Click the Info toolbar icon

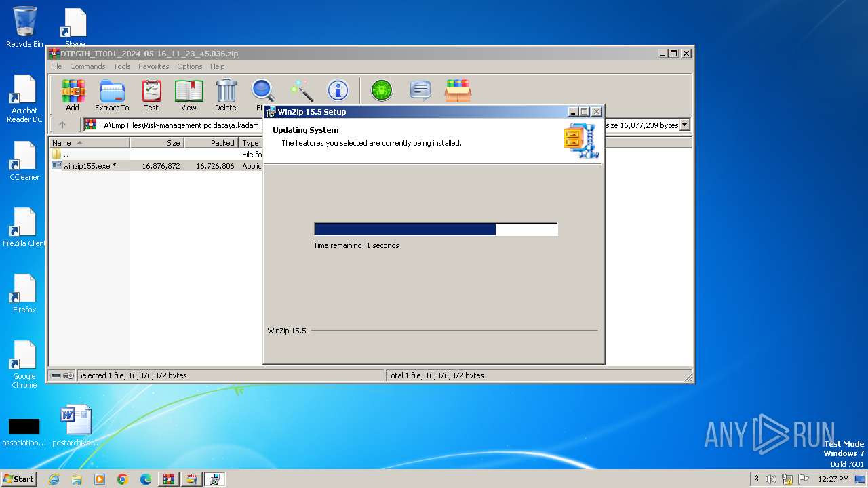tap(338, 90)
